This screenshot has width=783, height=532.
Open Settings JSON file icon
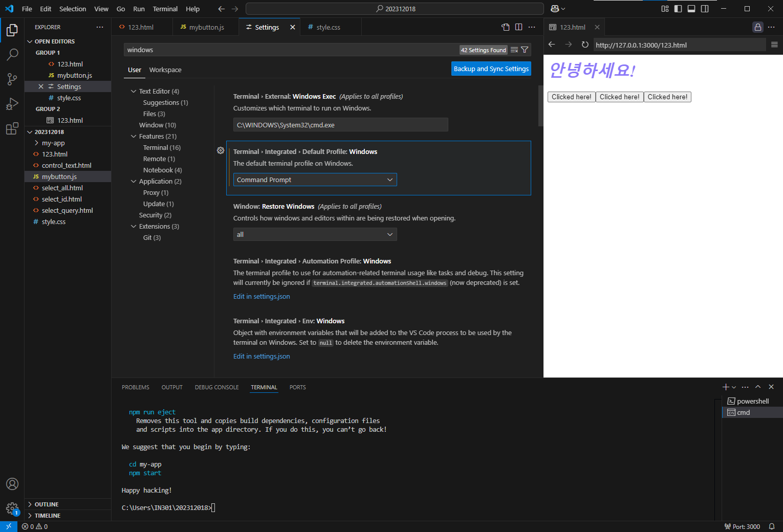pyautogui.click(x=506, y=27)
